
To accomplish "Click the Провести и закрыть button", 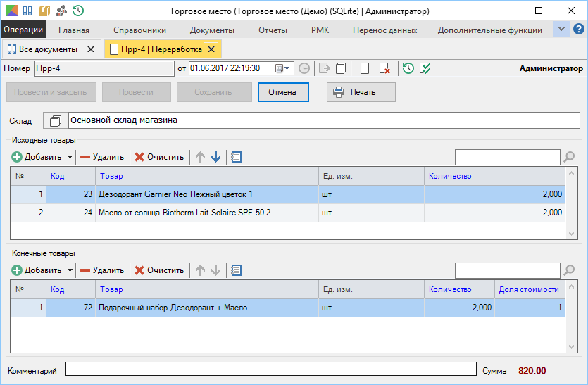I will point(51,92).
